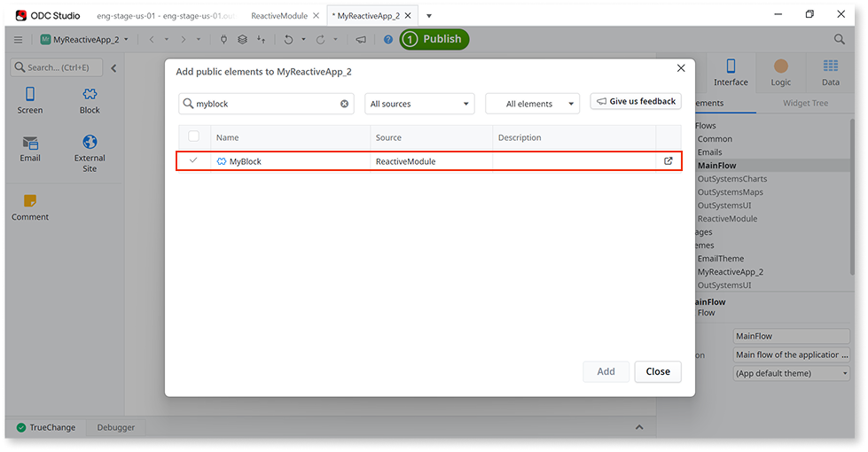Screen dimensions: 868x452
Task: Open the All sources dropdown
Action: tap(419, 104)
